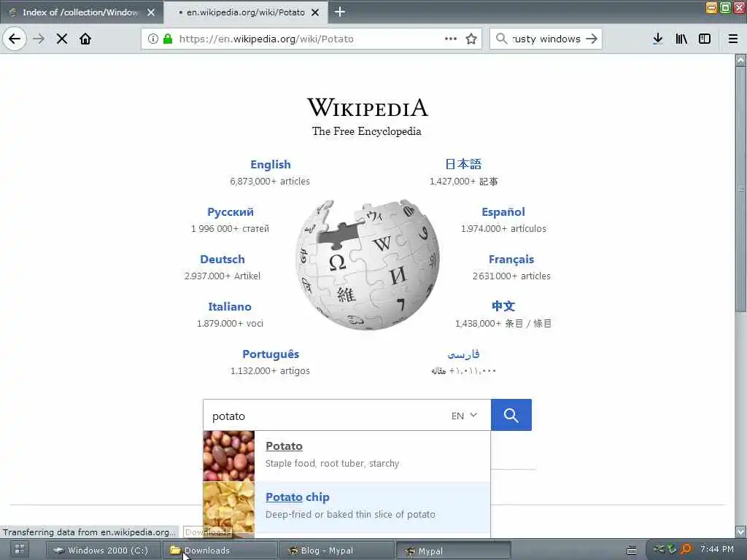Open the Chinese 中文 Wikipedia link
The width and height of the screenshot is (747, 560).
tap(503, 306)
